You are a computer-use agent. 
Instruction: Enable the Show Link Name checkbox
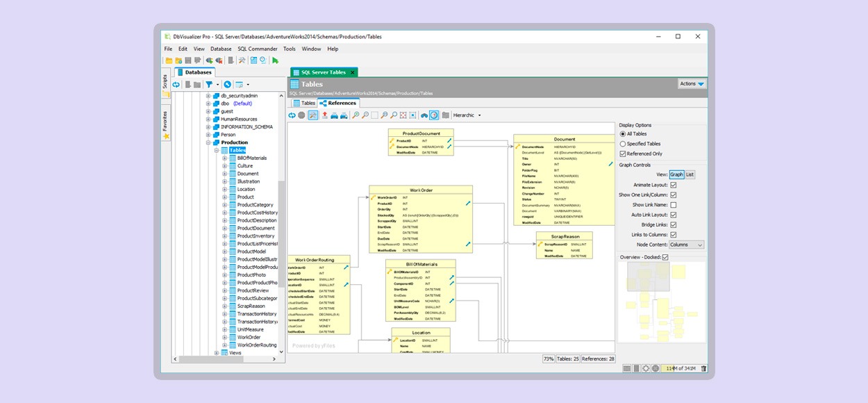click(673, 205)
